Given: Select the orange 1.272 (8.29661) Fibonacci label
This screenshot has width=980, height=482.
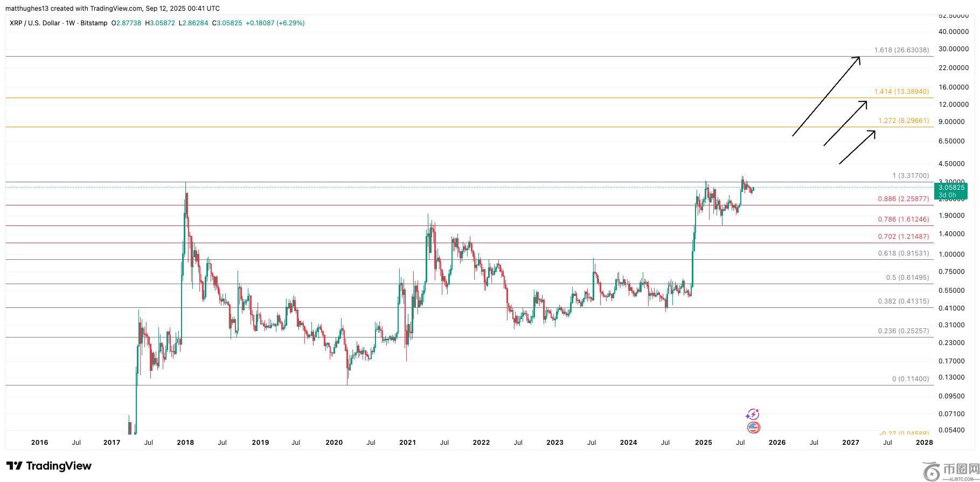Looking at the screenshot, I should pyautogui.click(x=903, y=121).
